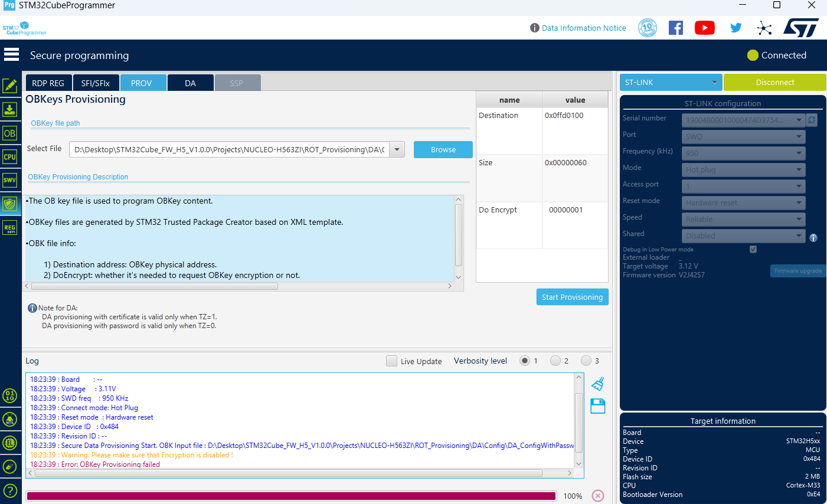Switch to the SFI/SFIx tab

point(96,83)
